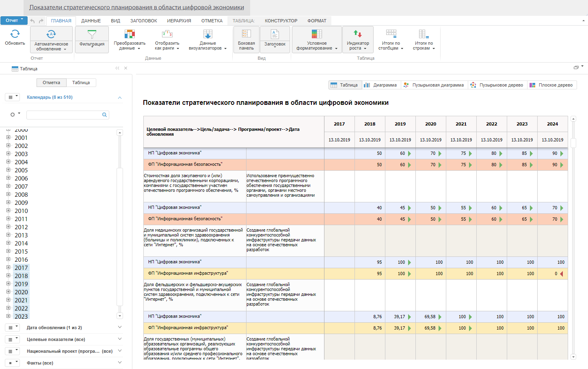Toggle the Фильтрация funnel button
The height and width of the screenshot is (369, 588).
92,39
